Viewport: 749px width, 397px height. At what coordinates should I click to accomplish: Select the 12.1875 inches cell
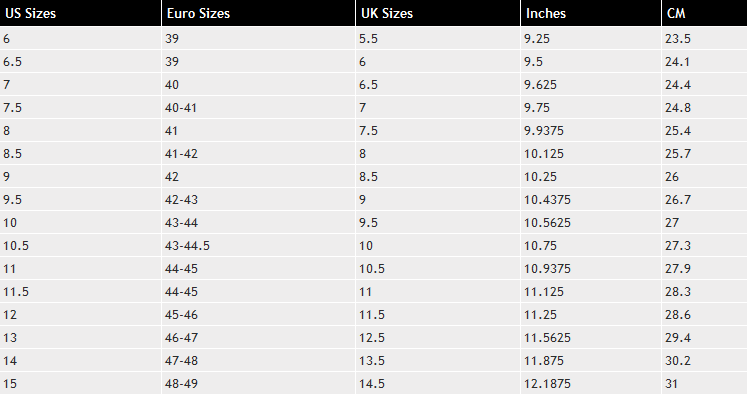tap(591, 384)
